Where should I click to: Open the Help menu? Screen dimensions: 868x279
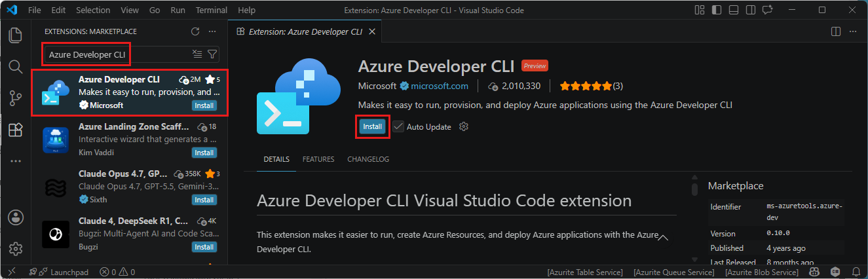(x=247, y=10)
